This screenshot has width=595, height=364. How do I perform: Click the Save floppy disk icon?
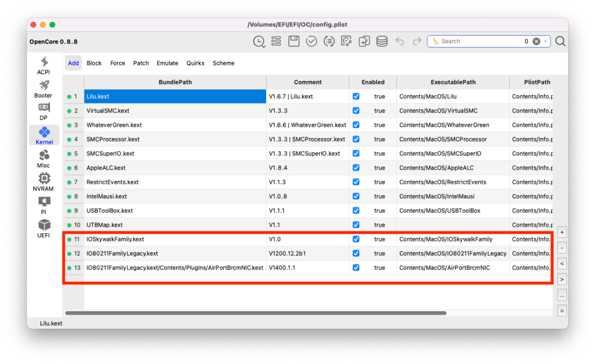click(x=294, y=41)
